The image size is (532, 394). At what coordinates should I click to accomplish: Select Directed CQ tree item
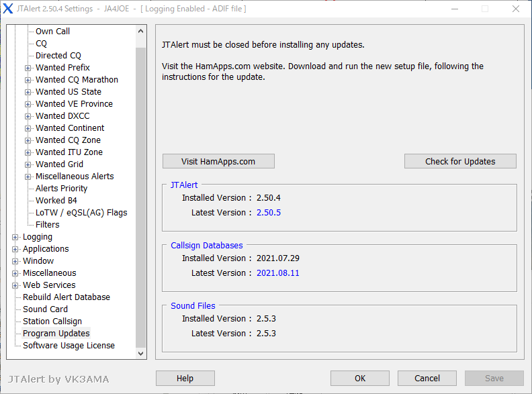pos(58,55)
